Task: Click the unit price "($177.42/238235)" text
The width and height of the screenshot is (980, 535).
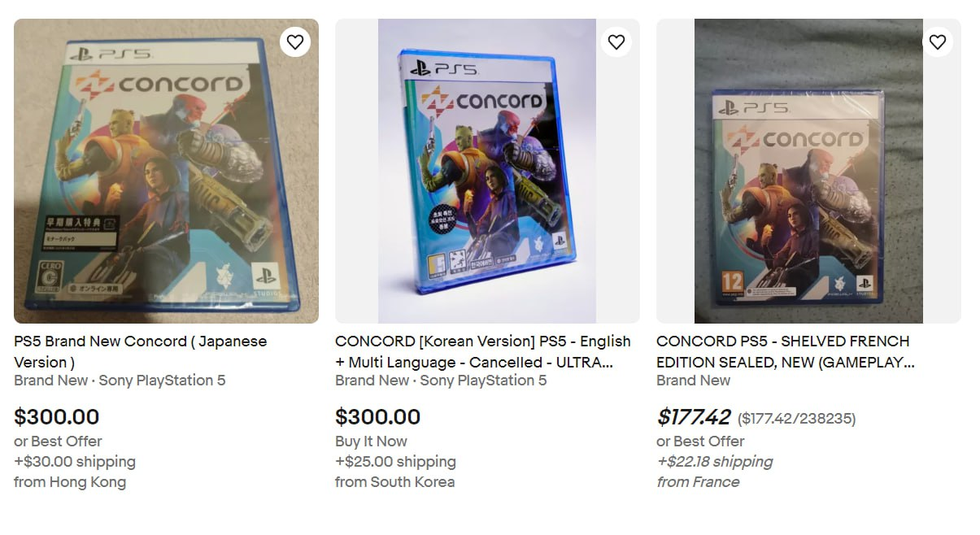Action: [x=796, y=419]
